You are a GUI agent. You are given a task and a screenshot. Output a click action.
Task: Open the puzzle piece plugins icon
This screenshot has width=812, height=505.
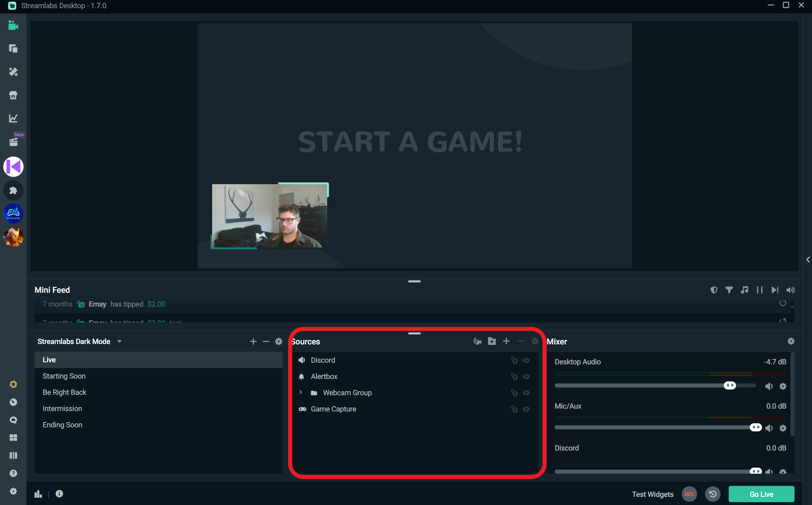pyautogui.click(x=13, y=190)
